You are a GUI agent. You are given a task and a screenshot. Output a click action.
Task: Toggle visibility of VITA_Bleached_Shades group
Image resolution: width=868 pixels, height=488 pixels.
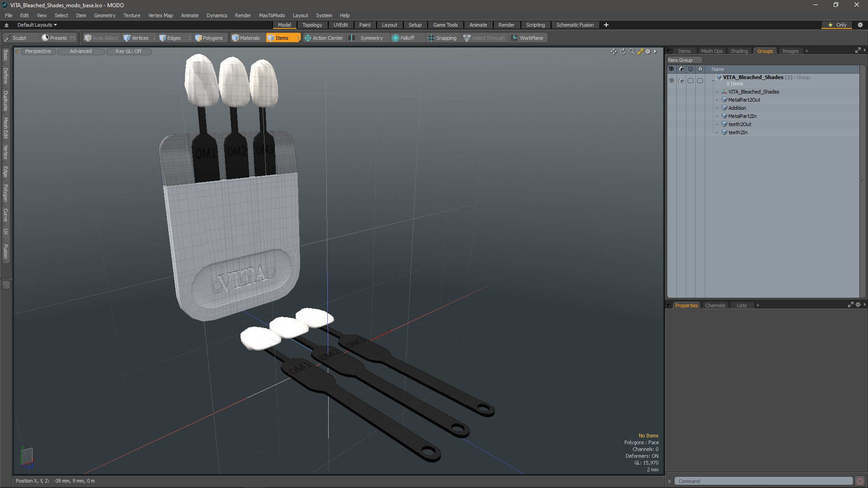671,80
